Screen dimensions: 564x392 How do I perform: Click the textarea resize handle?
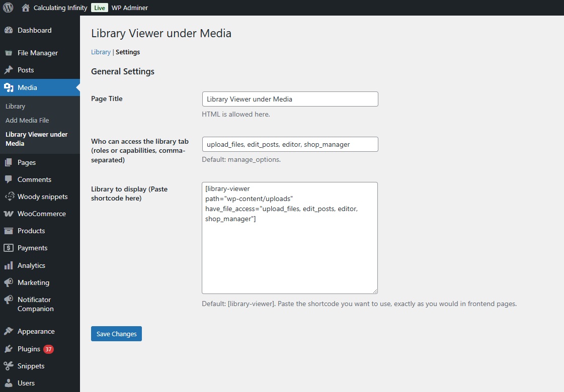pos(375,291)
